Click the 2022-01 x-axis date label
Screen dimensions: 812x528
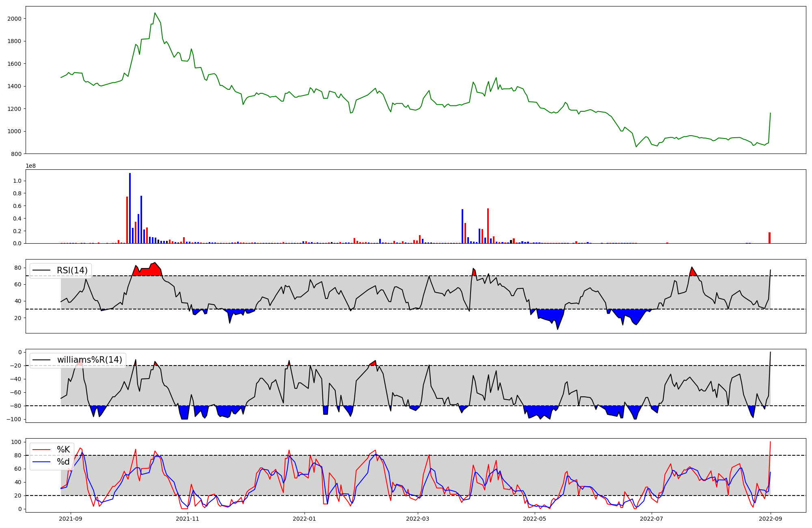point(304,519)
